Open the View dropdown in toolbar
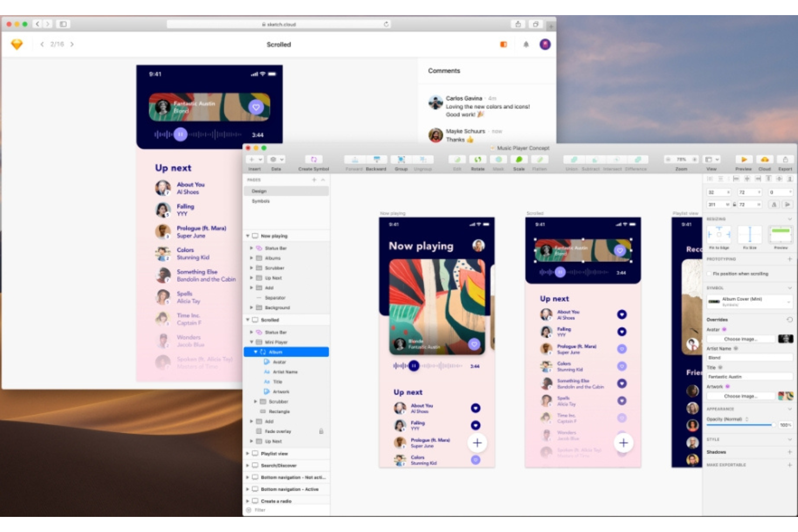 (x=712, y=160)
